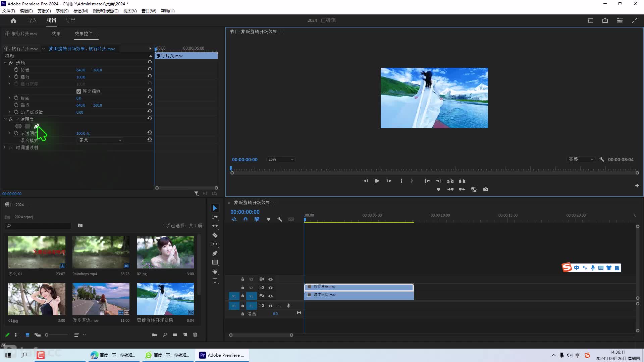The height and width of the screenshot is (362, 644).
Task: Select the Pen tool in the tools panel
Action: [215, 253]
